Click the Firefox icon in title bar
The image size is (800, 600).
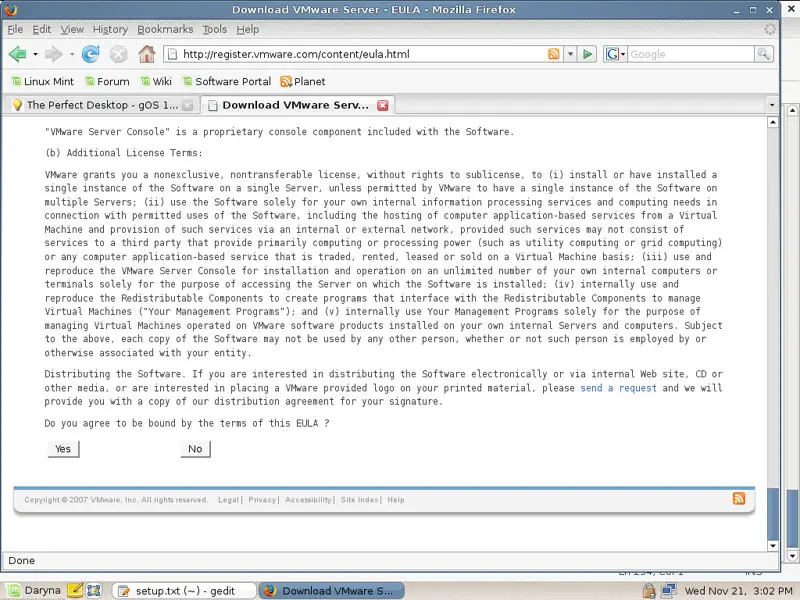[x=11, y=10]
